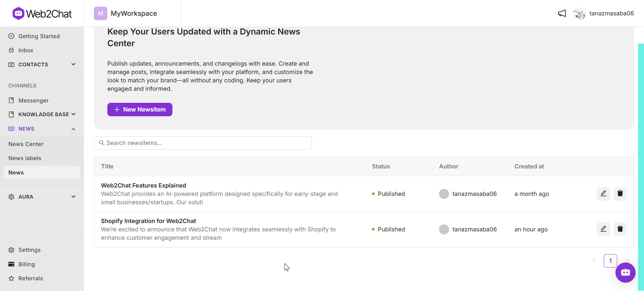
Task: Click the AURA gear icon
Action: point(11,197)
